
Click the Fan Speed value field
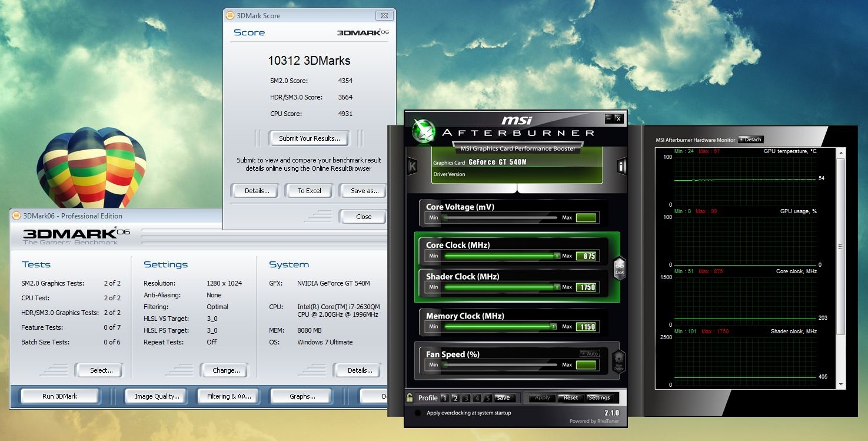point(586,365)
